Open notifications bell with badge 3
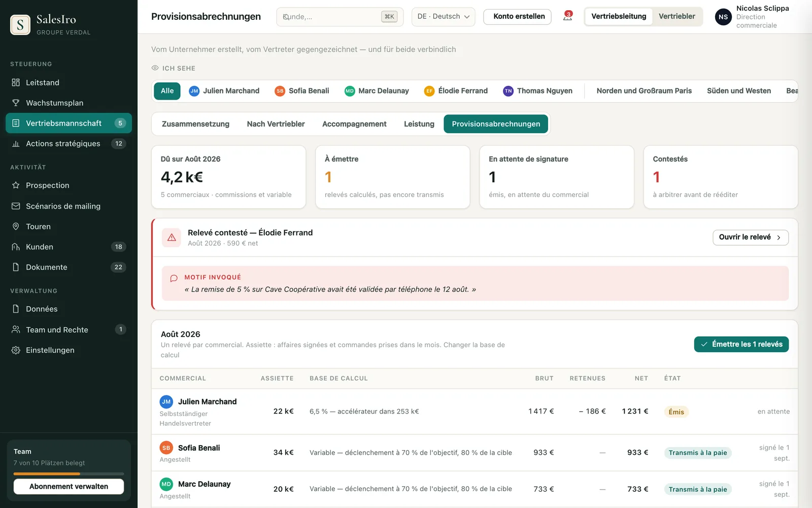Image resolution: width=812 pixels, height=508 pixels. (568, 16)
